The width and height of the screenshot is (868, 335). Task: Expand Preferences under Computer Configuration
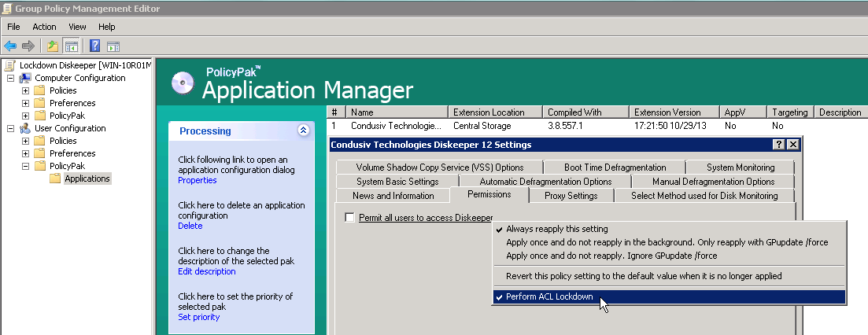tap(25, 103)
